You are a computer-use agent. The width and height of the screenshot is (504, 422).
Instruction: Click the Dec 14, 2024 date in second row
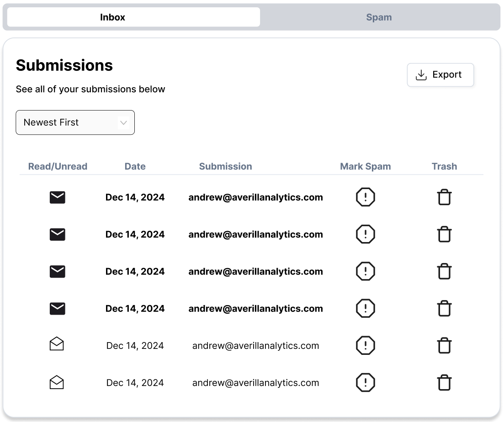(135, 234)
